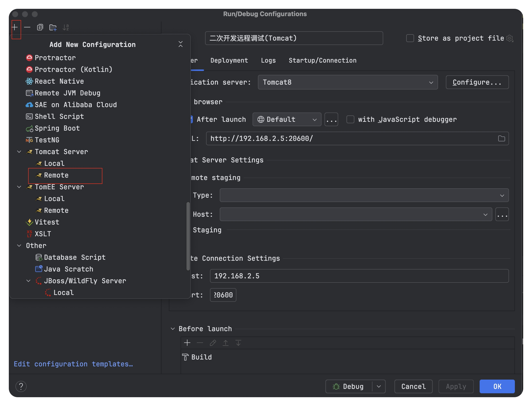Click the plus icon under Before launch
Viewport: 532px width, 406px height.
coord(187,343)
